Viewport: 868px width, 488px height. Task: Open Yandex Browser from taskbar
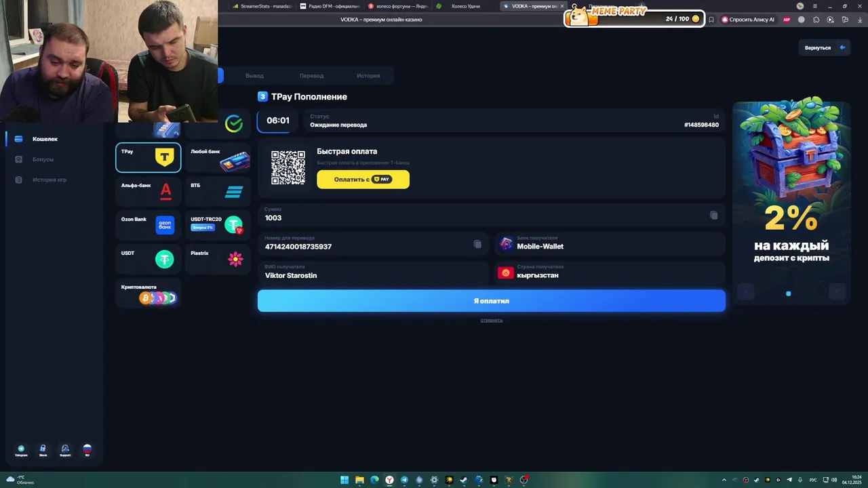click(389, 480)
